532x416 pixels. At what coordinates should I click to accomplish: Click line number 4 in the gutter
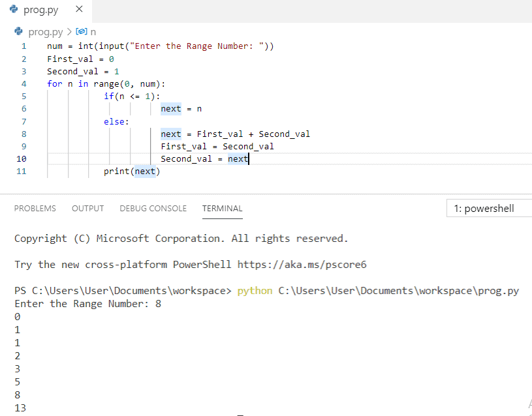23,83
